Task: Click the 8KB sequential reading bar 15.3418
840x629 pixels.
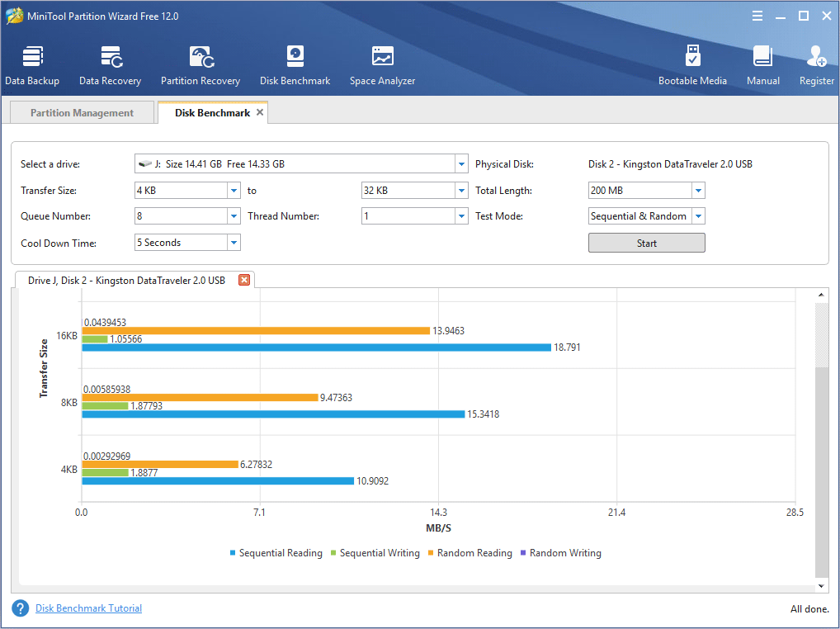Action: pos(273,414)
